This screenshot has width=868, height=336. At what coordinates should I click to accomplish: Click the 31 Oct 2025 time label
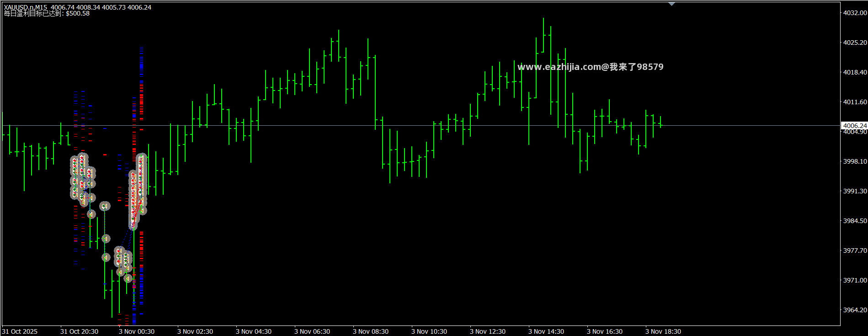(20, 331)
